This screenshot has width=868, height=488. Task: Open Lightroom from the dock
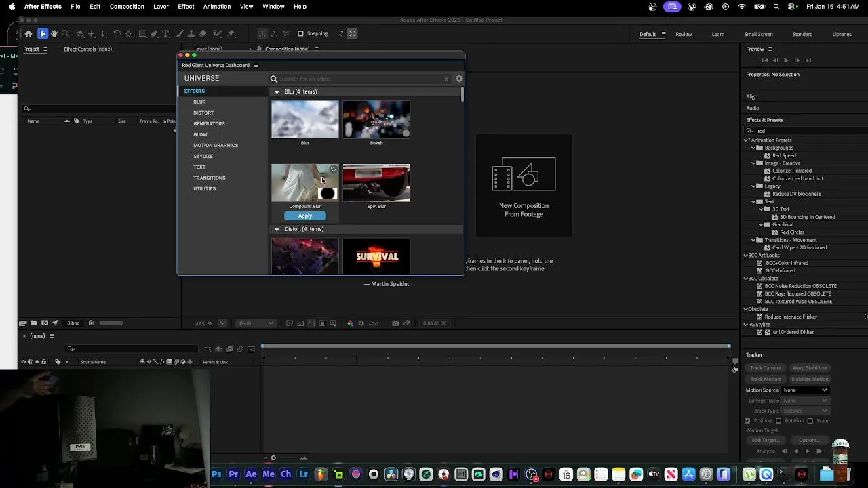coord(303,474)
